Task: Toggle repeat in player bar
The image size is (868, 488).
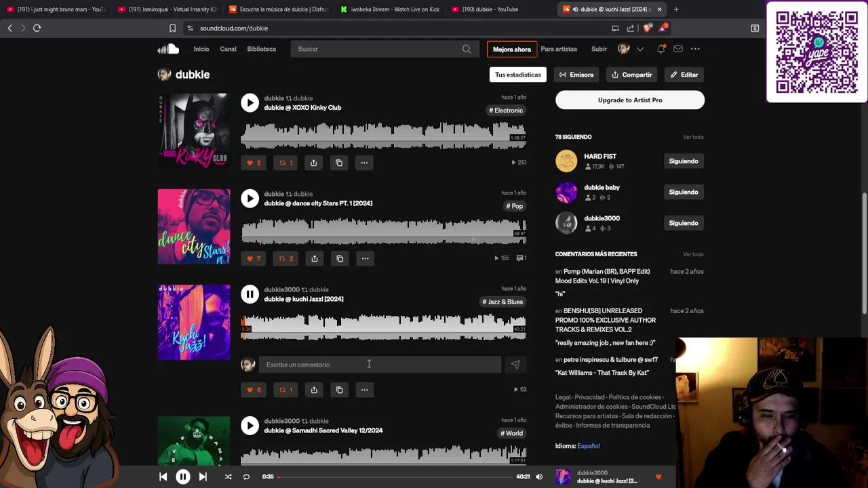Action: pyautogui.click(x=246, y=476)
